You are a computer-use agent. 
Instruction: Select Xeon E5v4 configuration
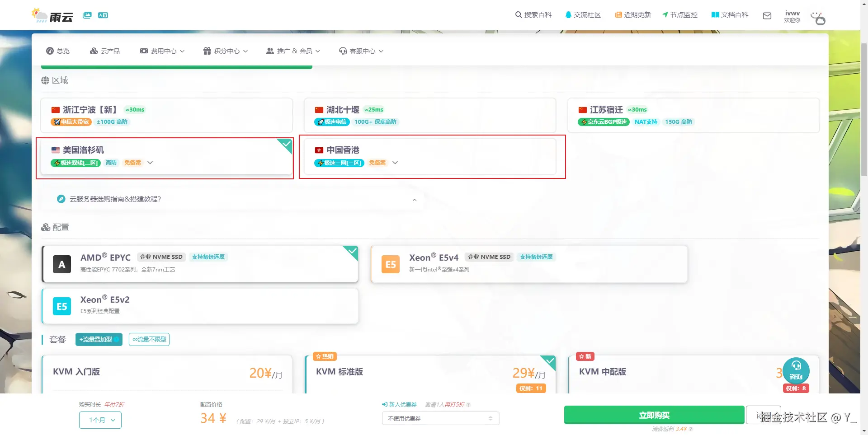(x=529, y=264)
